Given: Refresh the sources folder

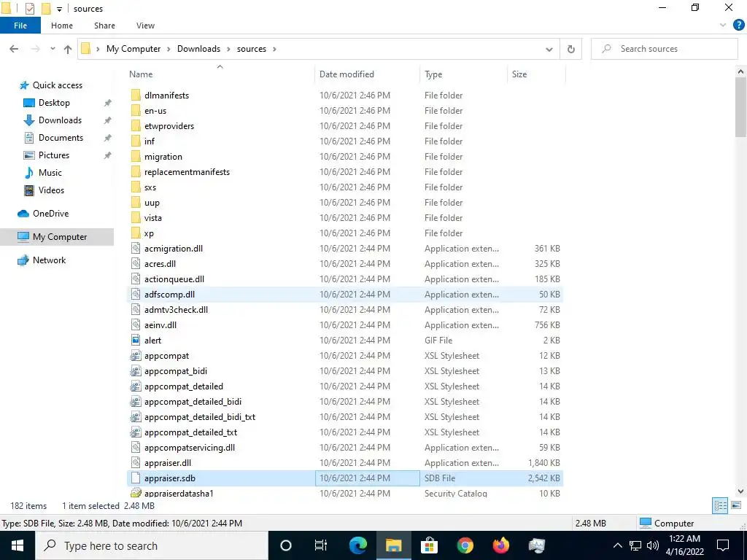Looking at the screenshot, I should 570,49.
